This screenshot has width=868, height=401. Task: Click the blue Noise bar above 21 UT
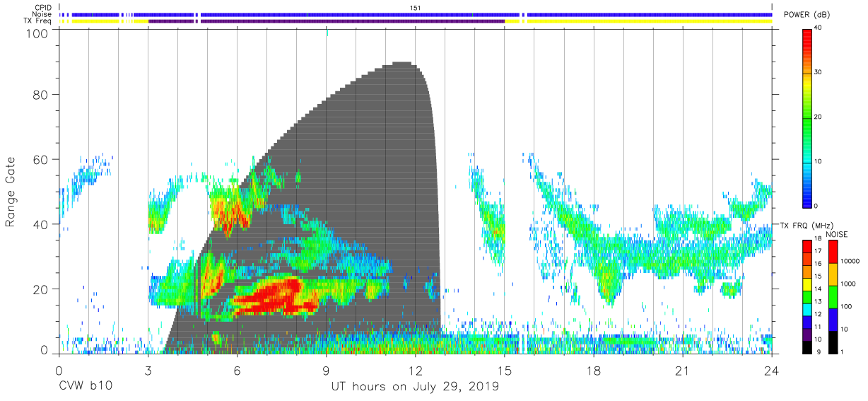pyautogui.click(x=683, y=14)
